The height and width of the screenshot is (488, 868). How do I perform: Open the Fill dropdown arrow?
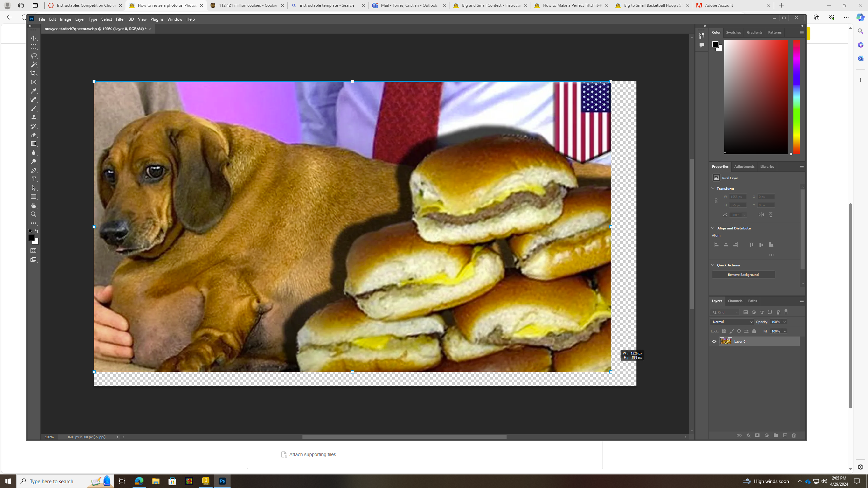(785, 331)
